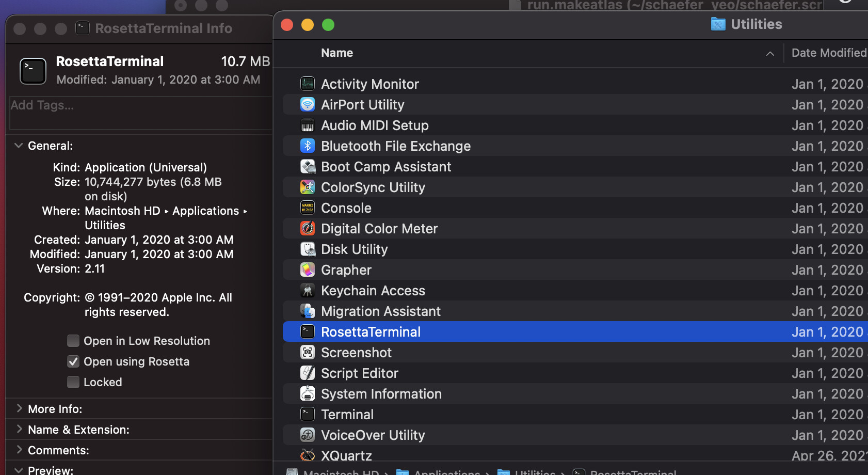Select VoiceOver Utility in the list
868x475 pixels.
coord(373,435)
